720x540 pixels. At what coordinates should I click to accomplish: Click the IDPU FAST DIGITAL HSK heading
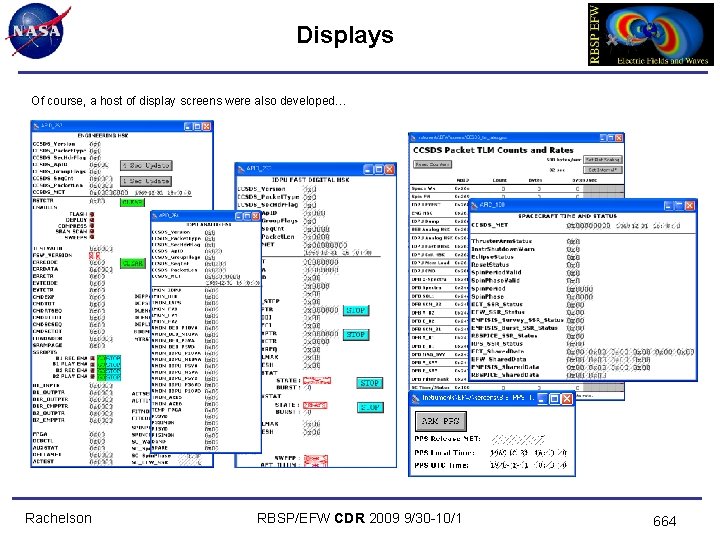pos(310,180)
